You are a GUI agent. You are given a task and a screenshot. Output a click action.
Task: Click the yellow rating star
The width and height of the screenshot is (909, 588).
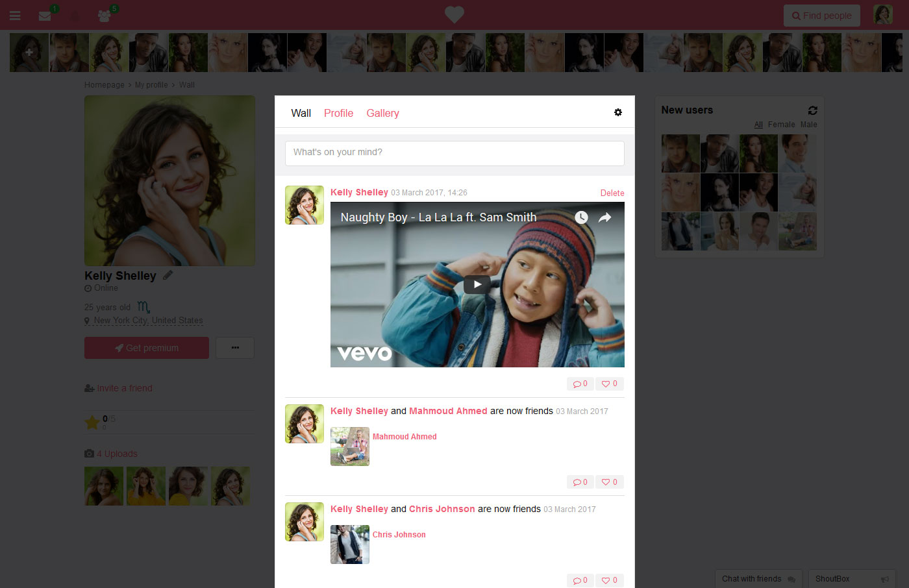pyautogui.click(x=92, y=423)
